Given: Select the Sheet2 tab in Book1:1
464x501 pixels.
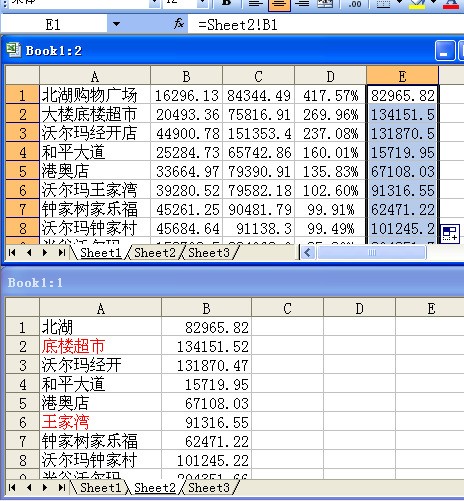Looking at the screenshot, I should click(155, 488).
